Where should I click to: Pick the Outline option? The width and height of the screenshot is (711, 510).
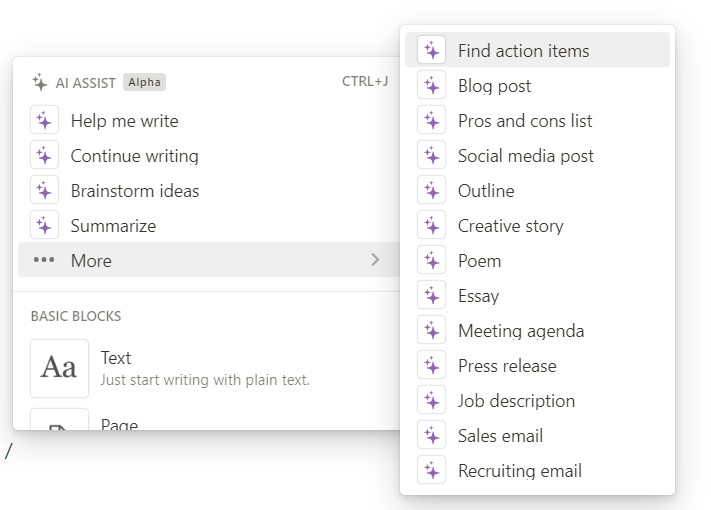tap(537, 190)
